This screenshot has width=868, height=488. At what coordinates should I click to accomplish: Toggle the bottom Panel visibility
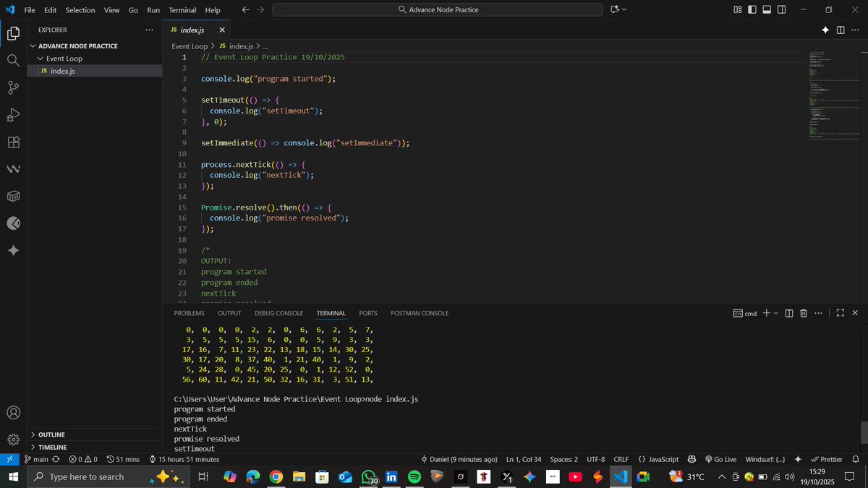pyautogui.click(x=767, y=9)
